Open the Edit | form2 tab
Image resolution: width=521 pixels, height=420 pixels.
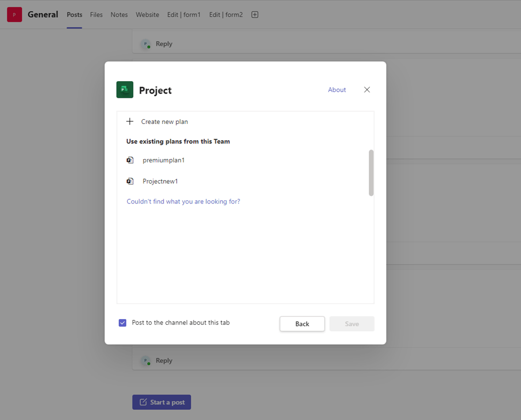click(226, 14)
